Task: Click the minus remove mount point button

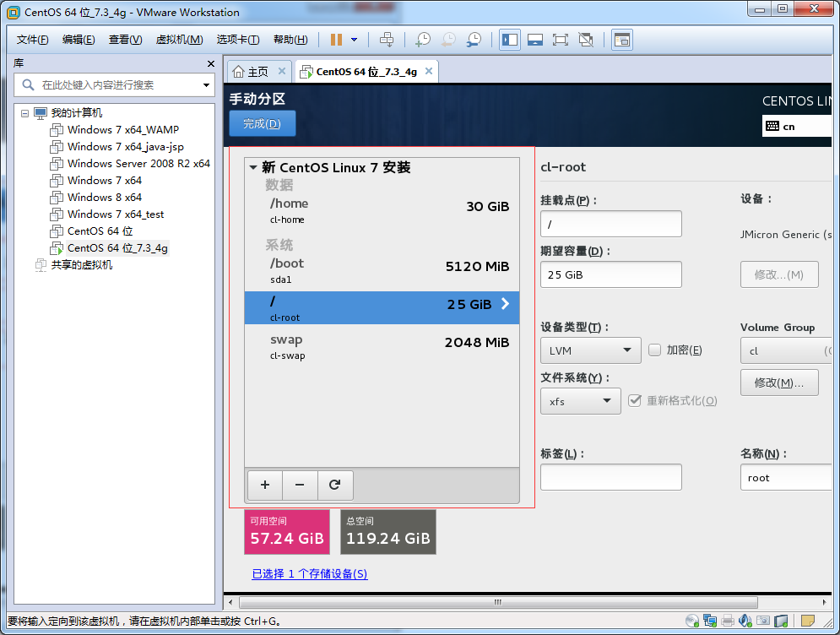Action: (300, 485)
